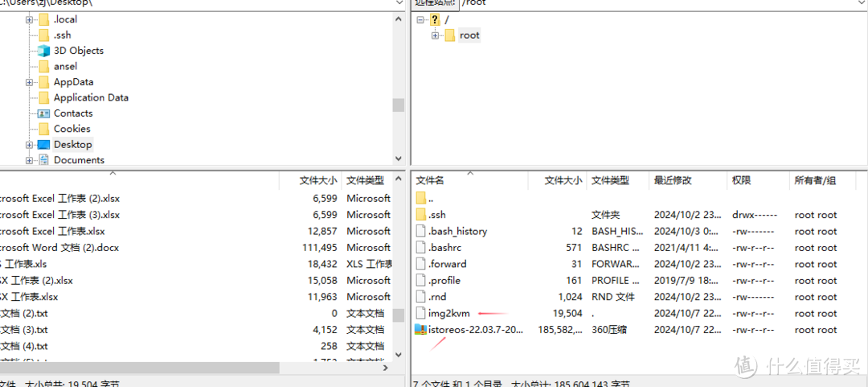
Task: Select local file 文档 (2).txt
Action: [x=24, y=313]
